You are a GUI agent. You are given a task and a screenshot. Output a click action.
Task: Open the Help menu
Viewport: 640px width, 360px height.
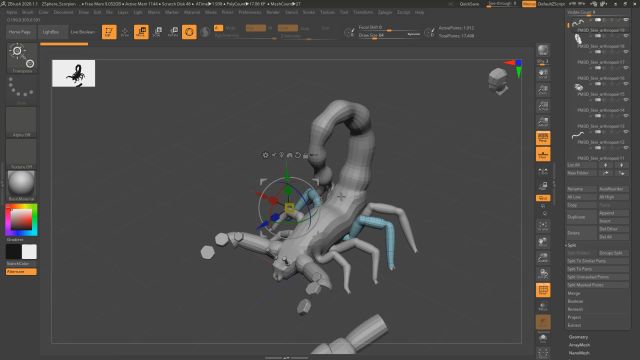click(x=419, y=12)
